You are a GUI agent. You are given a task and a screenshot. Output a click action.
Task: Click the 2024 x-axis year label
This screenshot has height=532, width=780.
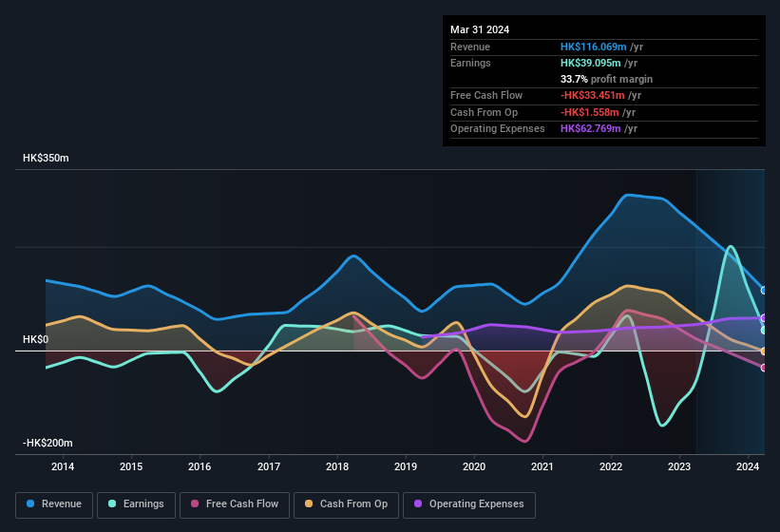point(748,466)
